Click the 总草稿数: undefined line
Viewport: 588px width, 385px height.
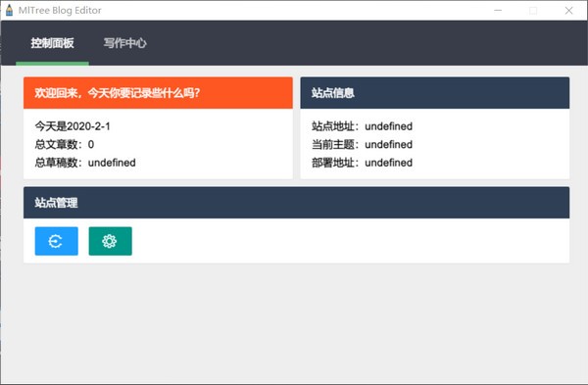85,163
